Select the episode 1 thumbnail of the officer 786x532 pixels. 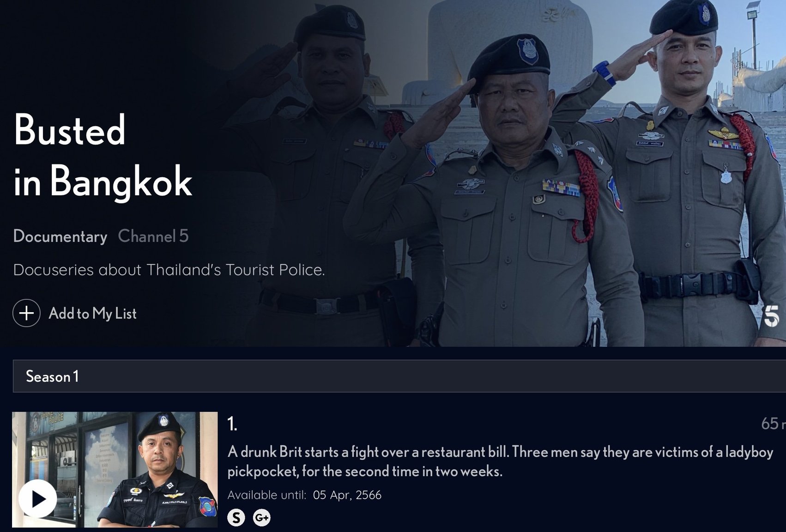(x=115, y=470)
